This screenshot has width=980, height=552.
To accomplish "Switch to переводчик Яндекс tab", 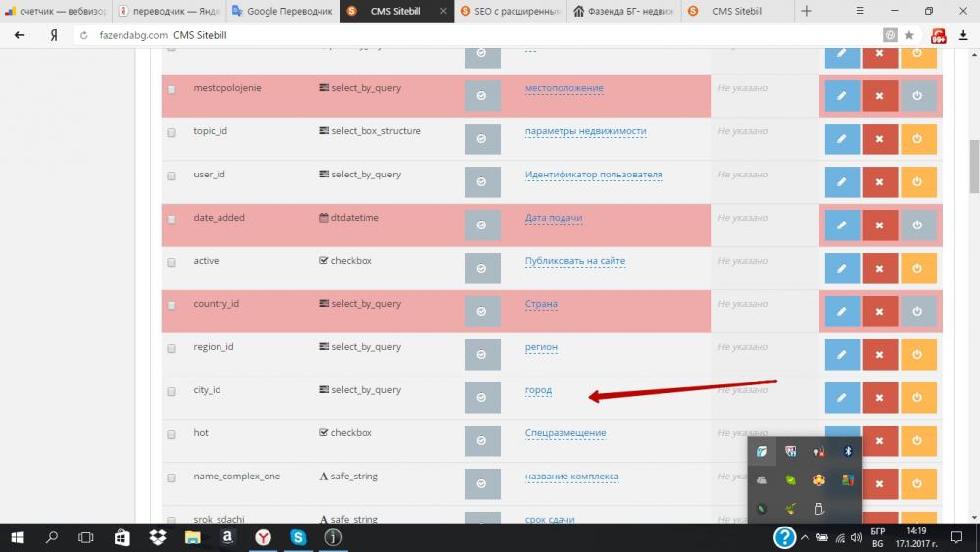I will pyautogui.click(x=170, y=11).
